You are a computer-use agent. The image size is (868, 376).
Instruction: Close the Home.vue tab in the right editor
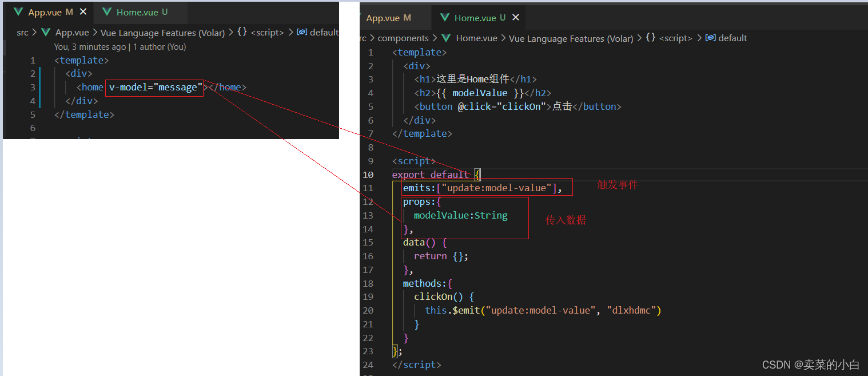pos(515,17)
